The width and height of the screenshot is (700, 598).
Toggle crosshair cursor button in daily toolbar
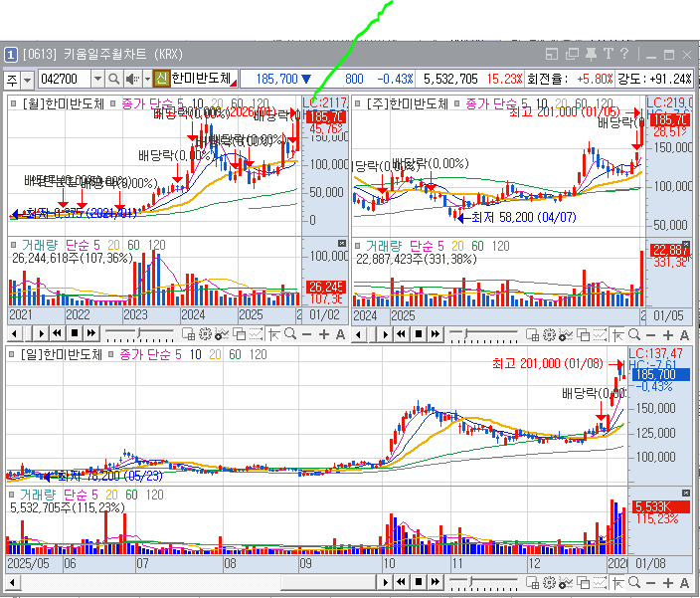click(617, 582)
